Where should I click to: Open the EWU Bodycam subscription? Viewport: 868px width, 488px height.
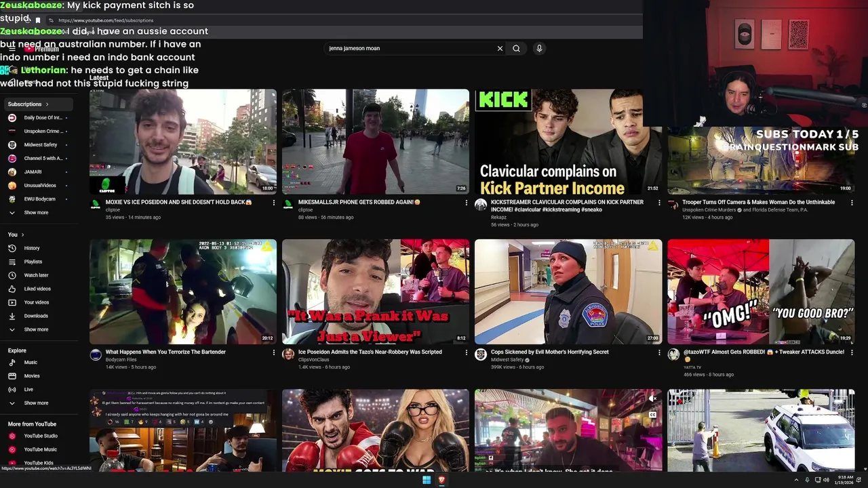point(39,199)
